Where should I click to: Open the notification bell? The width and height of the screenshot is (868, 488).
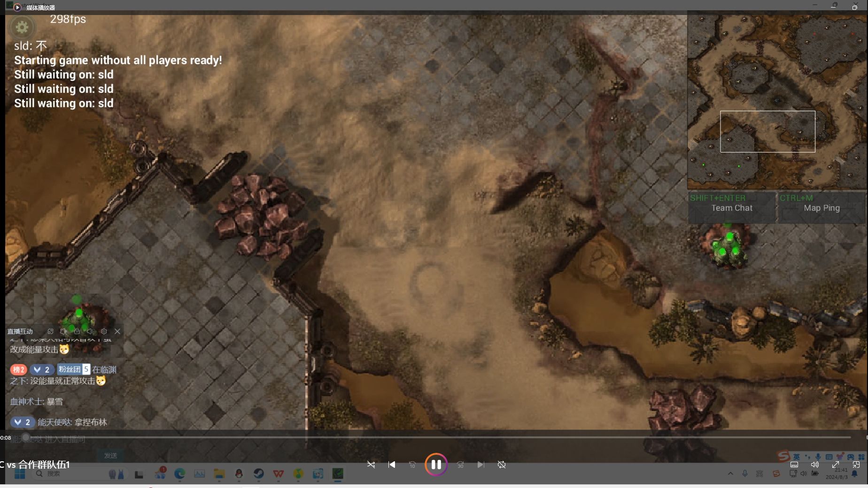click(855, 474)
